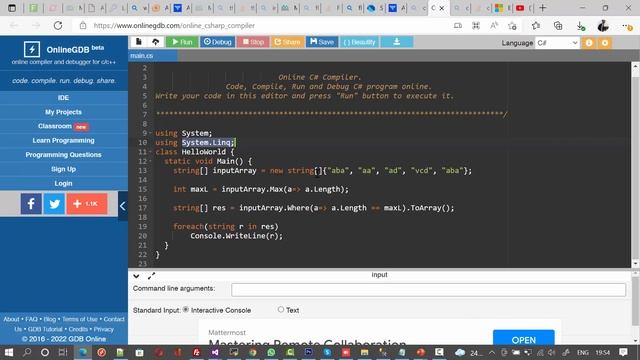640x360 pixels.
Task: Share on Twitter icon
Action: point(54,204)
